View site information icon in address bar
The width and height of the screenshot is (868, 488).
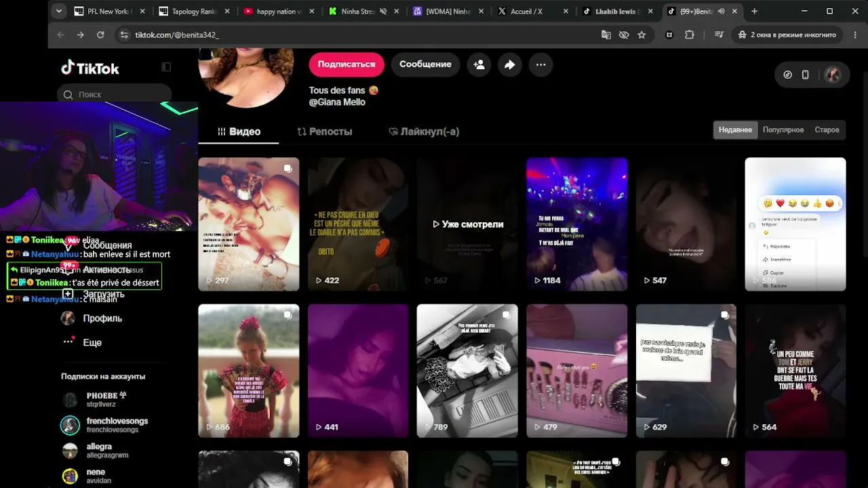123,35
